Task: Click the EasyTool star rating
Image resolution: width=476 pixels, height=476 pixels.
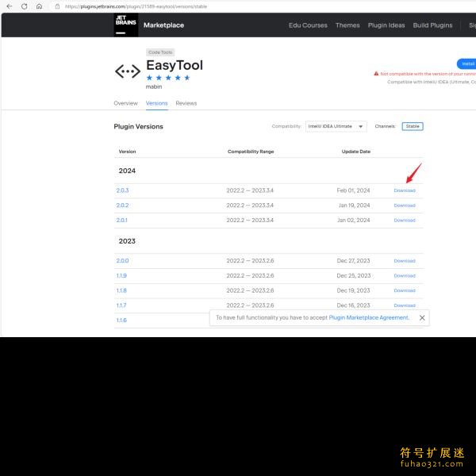Action: click(168, 78)
